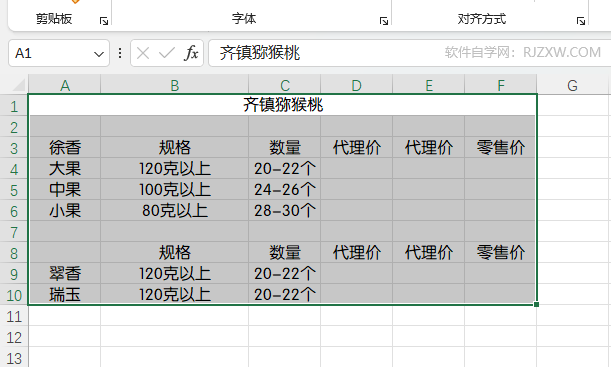
Task: Select column B header
Action: [x=175, y=85]
